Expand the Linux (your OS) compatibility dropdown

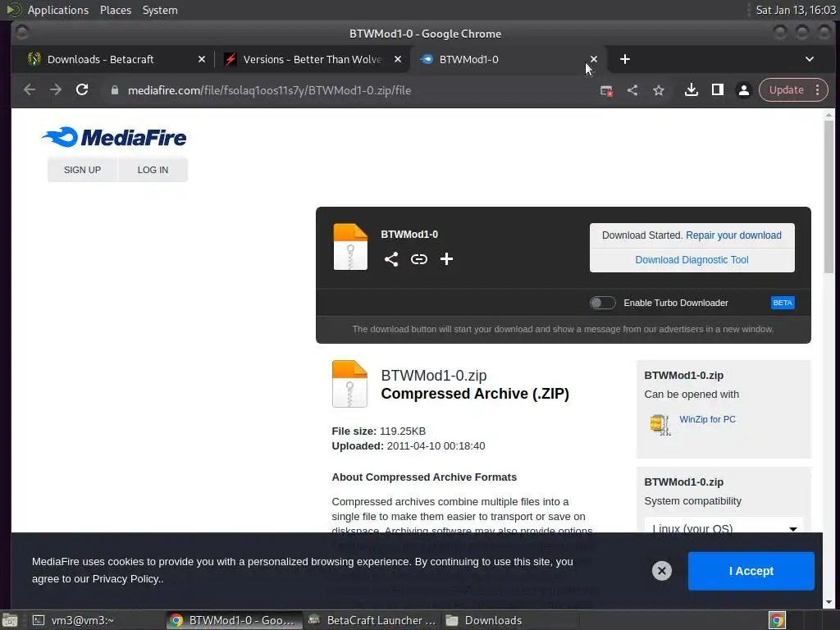[724, 527]
